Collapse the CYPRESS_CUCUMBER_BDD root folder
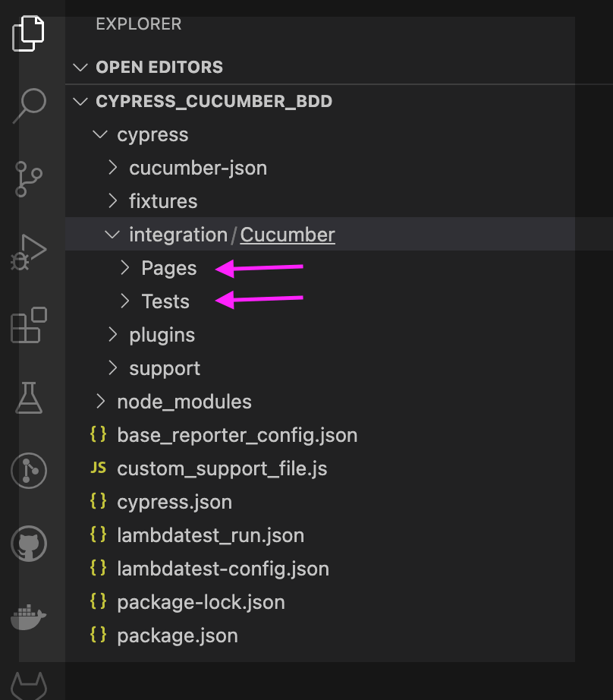The height and width of the screenshot is (700, 613). pyautogui.click(x=80, y=101)
